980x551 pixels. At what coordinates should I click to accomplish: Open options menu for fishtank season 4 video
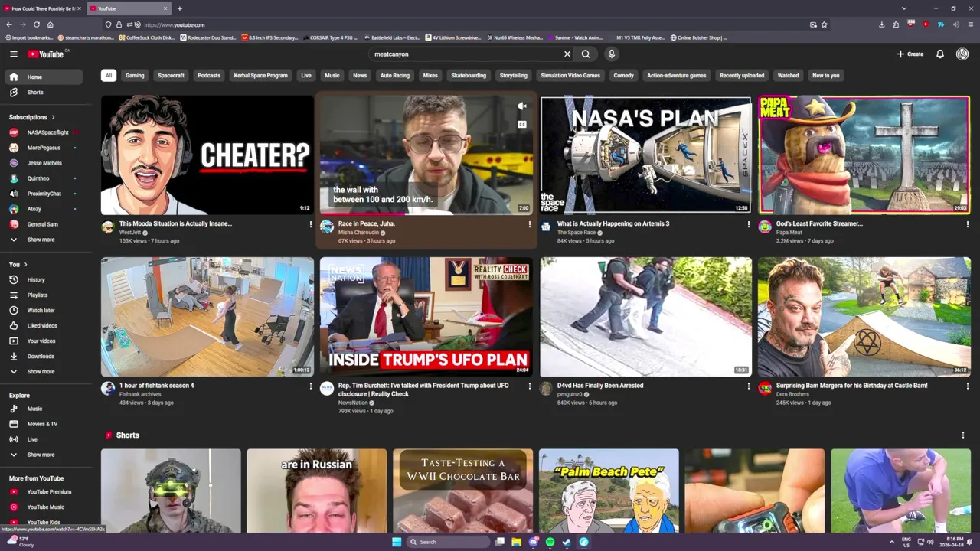(x=310, y=386)
